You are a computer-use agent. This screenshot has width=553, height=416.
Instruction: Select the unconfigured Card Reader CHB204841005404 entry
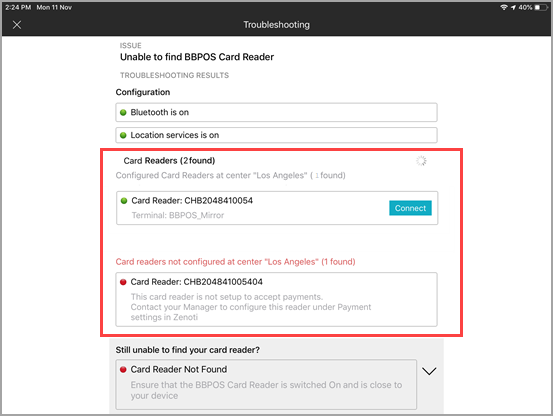click(276, 299)
